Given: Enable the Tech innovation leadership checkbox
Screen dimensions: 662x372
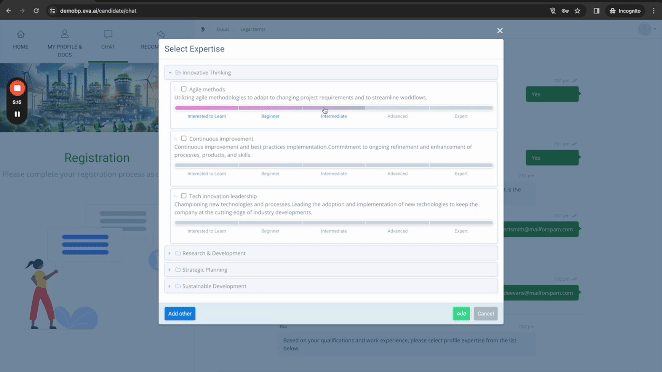Looking at the screenshot, I should (184, 196).
